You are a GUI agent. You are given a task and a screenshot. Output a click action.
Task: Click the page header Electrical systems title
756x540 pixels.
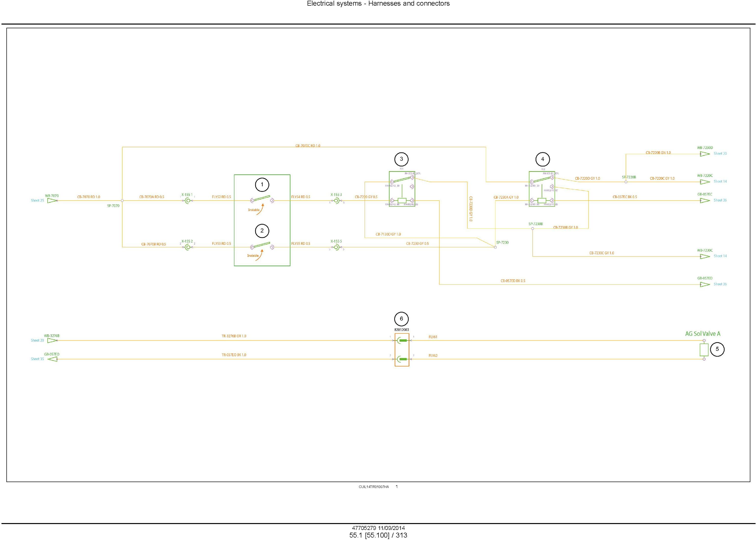[x=378, y=4]
